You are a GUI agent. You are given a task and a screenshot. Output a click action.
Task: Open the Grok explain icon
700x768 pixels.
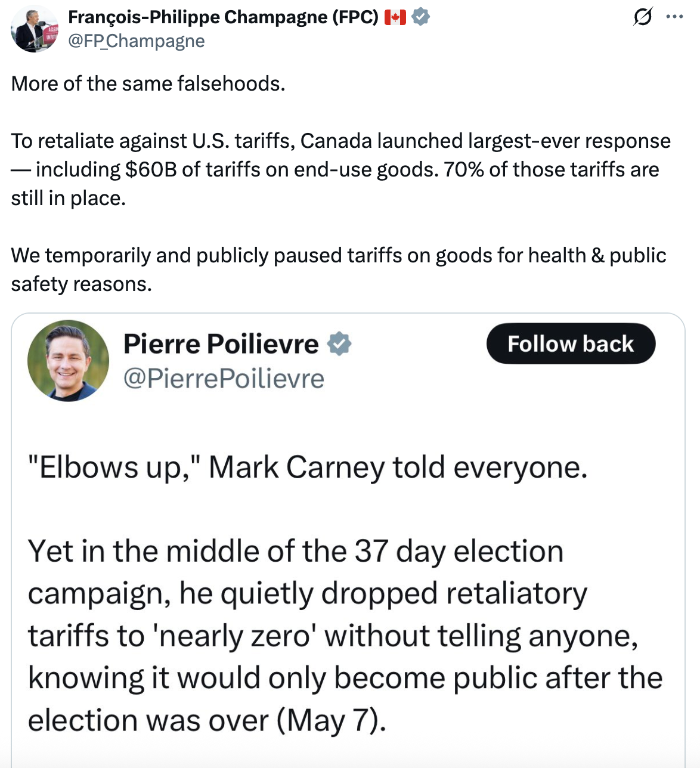coord(642,17)
